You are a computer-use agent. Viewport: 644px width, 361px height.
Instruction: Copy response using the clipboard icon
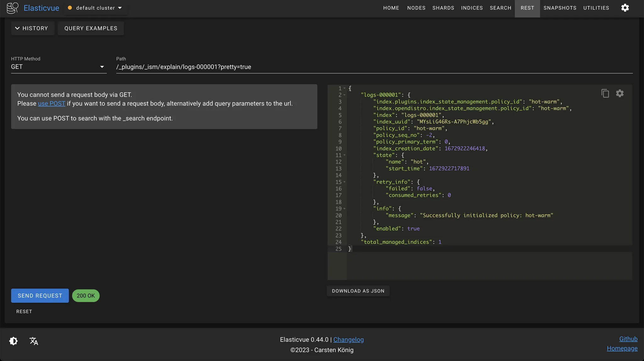tap(605, 93)
